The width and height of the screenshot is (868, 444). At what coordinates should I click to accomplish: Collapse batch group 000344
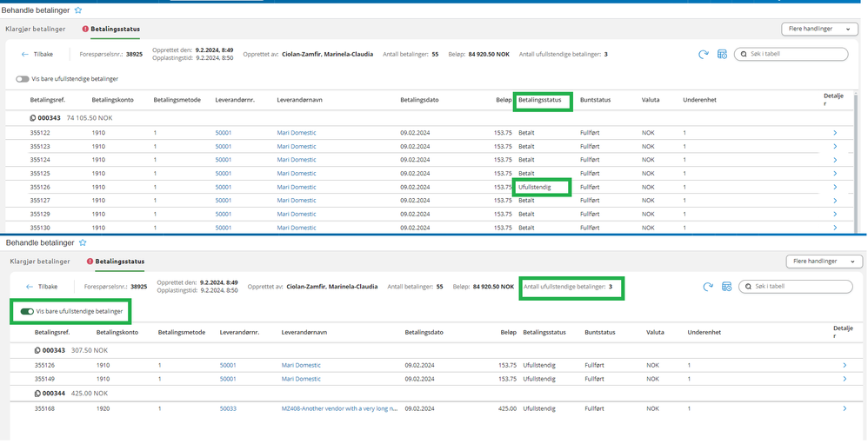(37, 393)
